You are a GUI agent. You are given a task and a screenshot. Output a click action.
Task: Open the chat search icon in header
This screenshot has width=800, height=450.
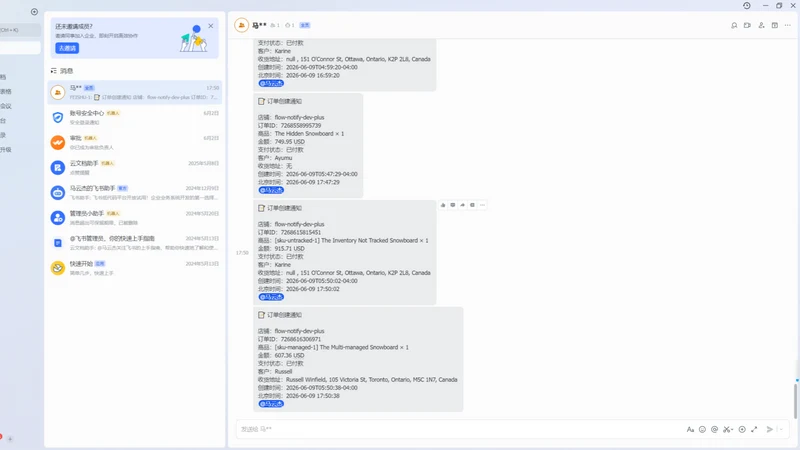(734, 25)
